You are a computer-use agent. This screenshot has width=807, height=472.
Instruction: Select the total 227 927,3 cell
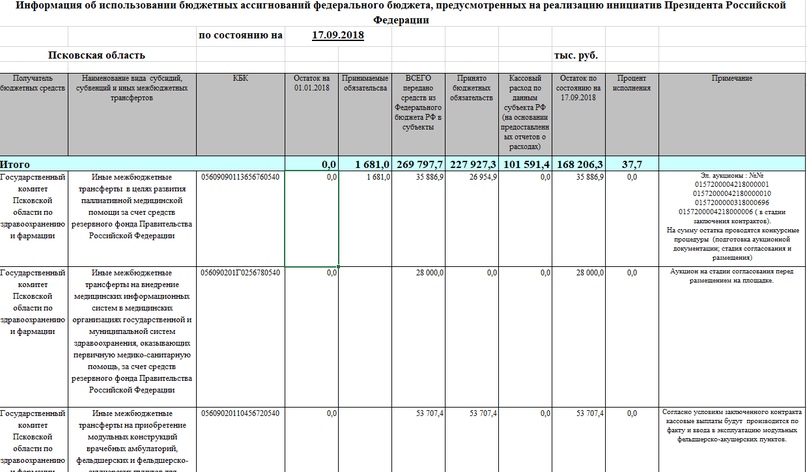[x=471, y=164]
